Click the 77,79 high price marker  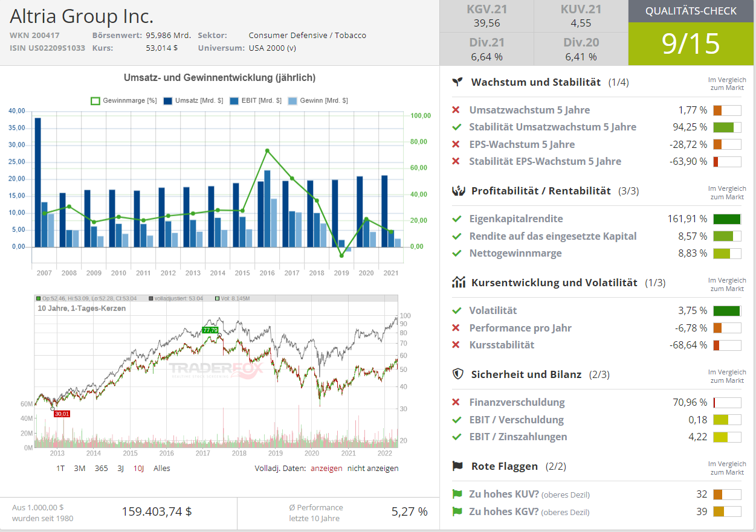click(x=210, y=330)
